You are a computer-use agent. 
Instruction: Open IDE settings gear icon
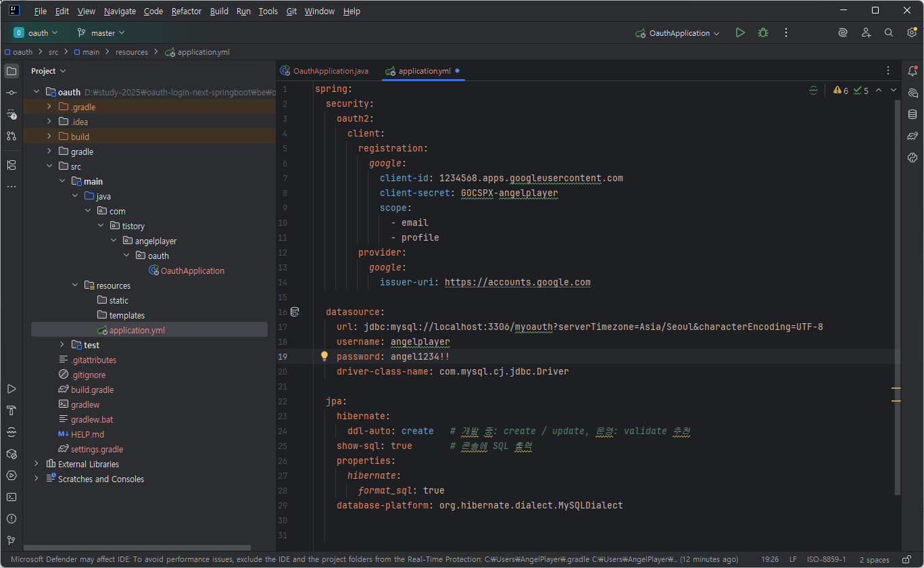coord(912,32)
